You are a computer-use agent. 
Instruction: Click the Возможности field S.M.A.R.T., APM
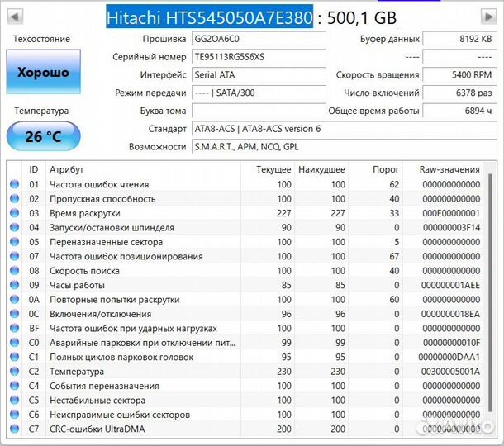pos(345,147)
